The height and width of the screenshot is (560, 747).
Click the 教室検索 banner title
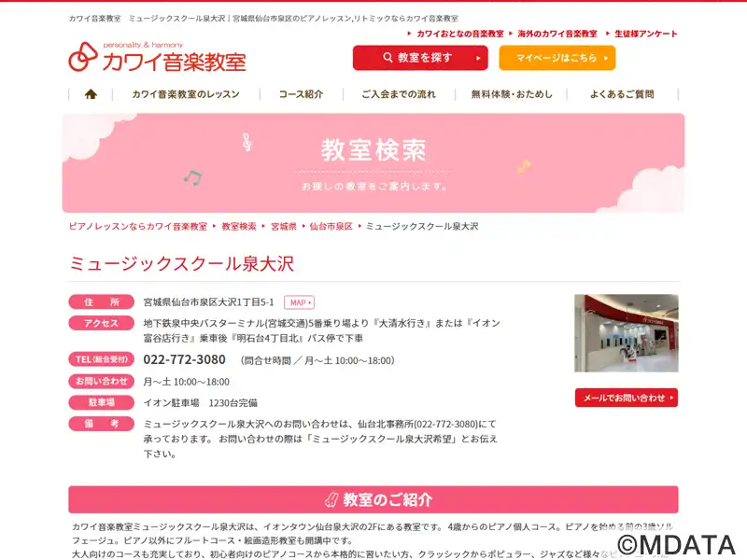[x=373, y=150]
